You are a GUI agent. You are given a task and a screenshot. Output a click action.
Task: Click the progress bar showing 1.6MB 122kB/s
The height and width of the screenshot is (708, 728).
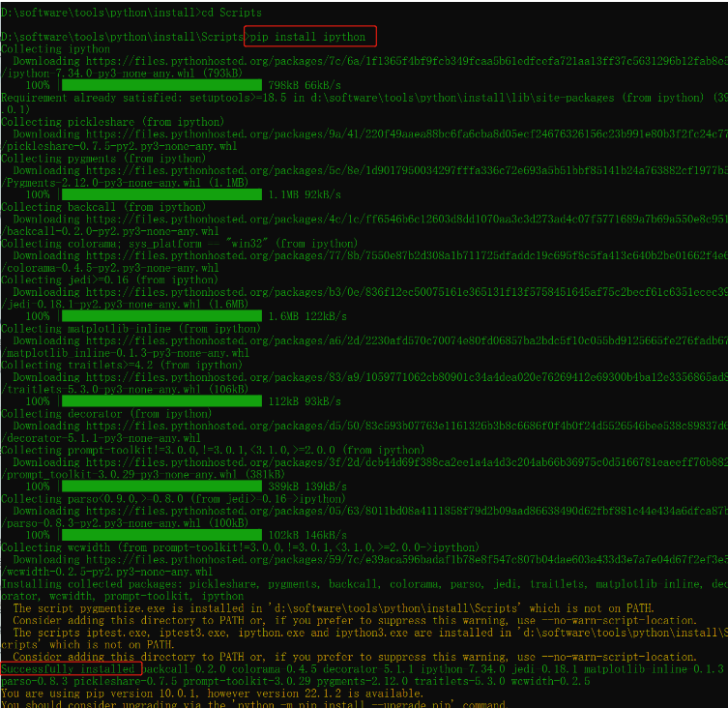[161, 316]
